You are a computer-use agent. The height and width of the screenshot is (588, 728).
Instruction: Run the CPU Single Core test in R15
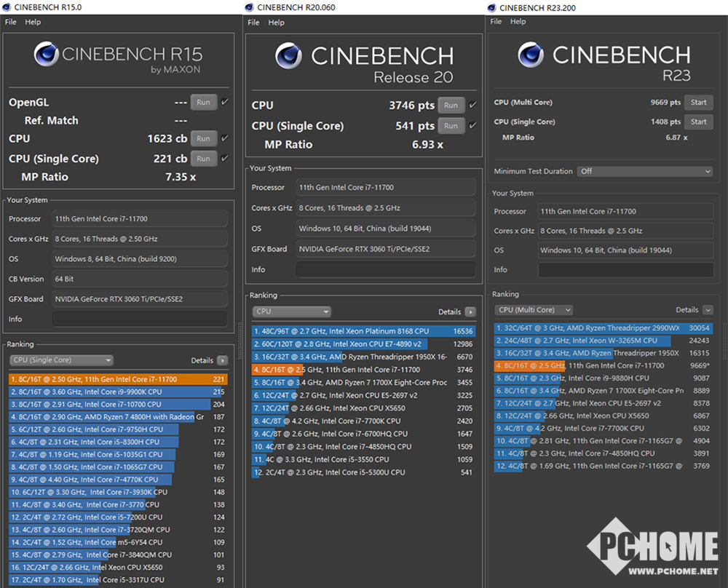203,158
